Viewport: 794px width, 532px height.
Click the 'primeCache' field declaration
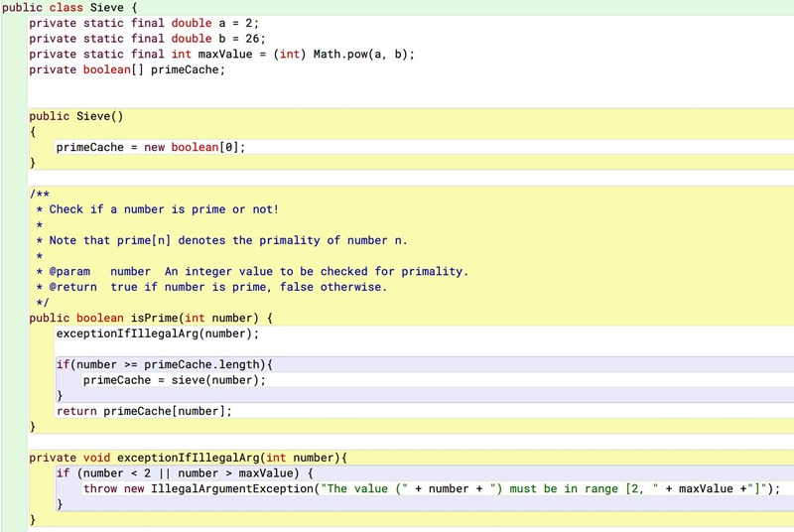point(188,70)
